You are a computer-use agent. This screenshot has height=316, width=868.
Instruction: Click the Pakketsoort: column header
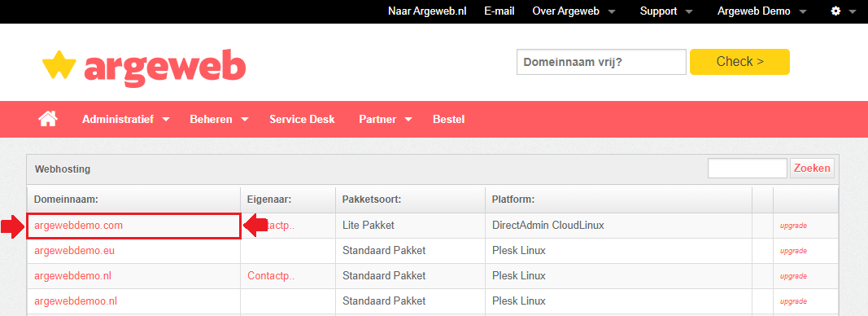(372, 200)
